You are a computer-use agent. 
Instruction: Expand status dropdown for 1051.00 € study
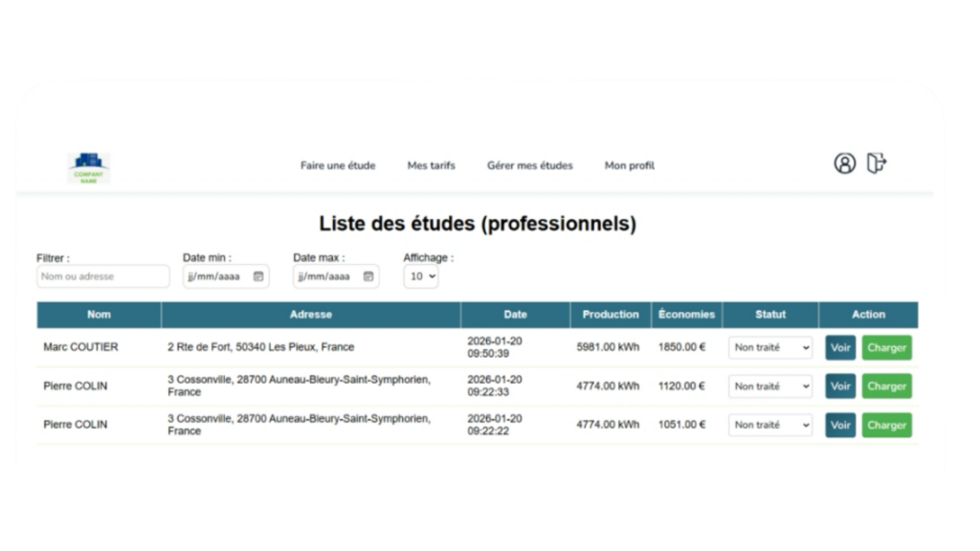point(770,425)
